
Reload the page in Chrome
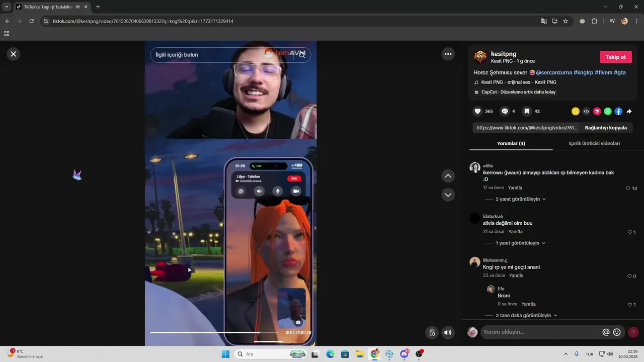31,21
